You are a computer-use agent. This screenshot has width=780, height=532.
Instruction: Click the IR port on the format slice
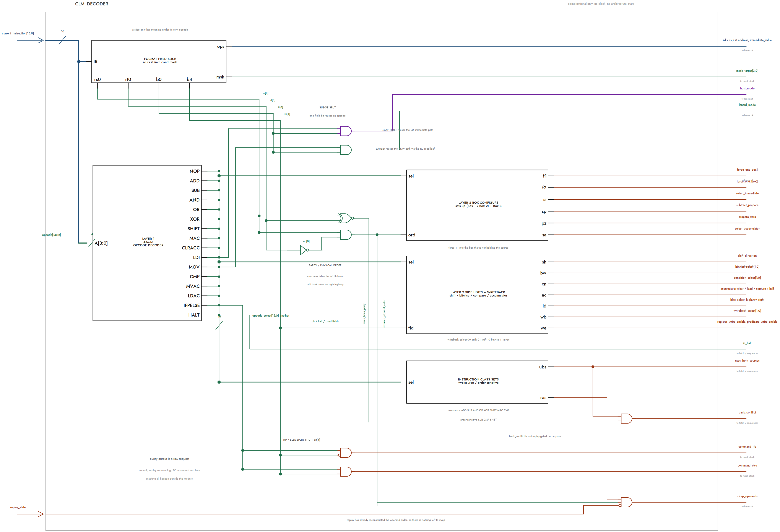click(x=95, y=61)
